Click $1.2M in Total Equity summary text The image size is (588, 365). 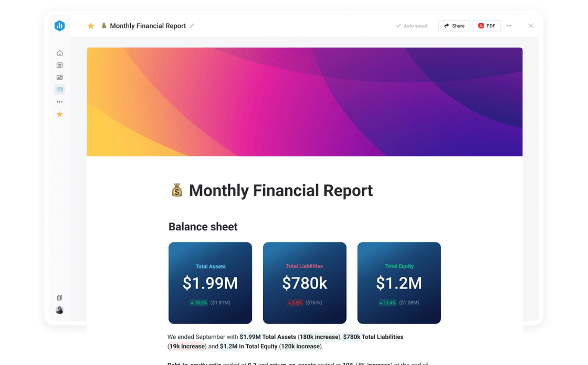point(249,346)
